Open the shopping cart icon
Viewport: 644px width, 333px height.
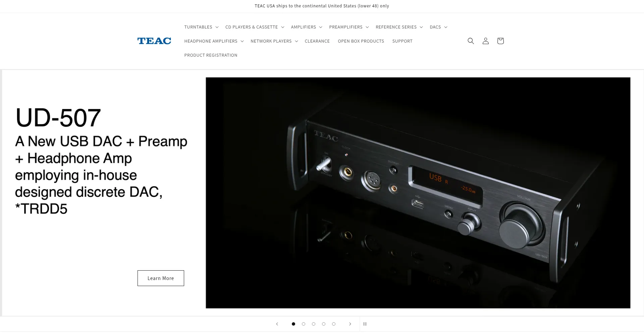(x=500, y=41)
